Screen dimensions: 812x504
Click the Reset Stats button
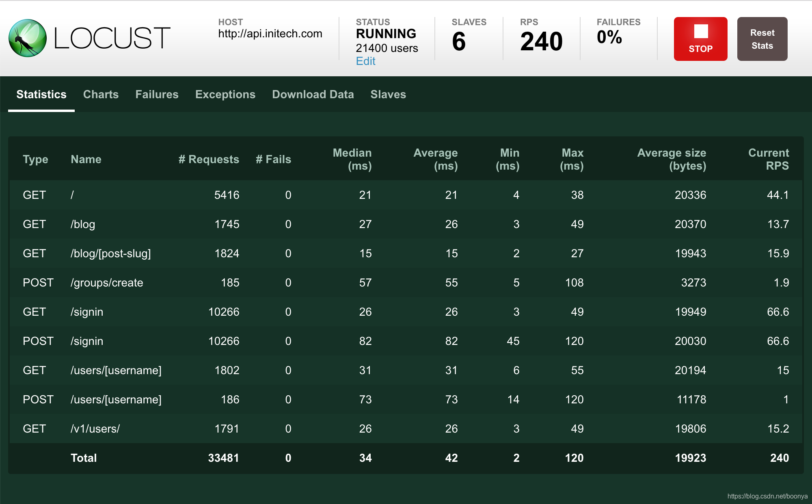762,39
